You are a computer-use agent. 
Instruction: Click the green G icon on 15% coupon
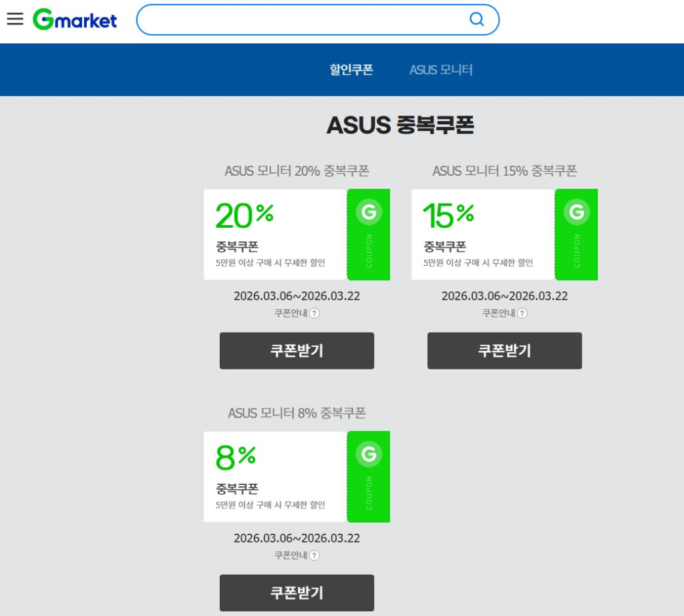[x=576, y=212]
